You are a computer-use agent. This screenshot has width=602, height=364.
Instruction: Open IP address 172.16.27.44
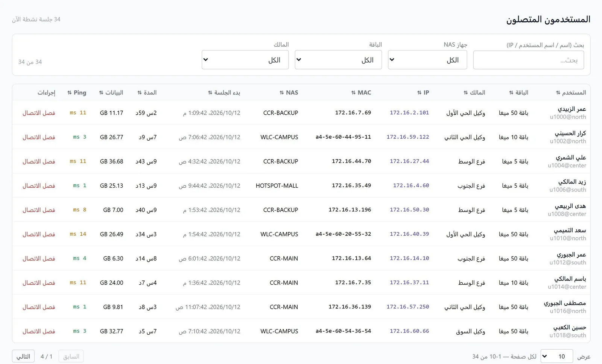tap(409, 161)
